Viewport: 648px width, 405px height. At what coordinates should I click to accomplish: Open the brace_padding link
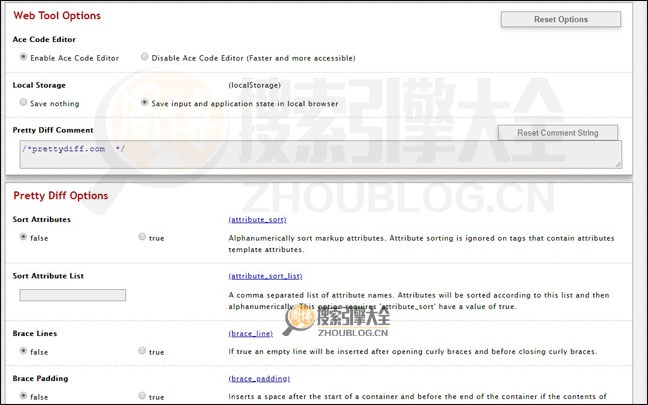pyautogui.click(x=259, y=379)
